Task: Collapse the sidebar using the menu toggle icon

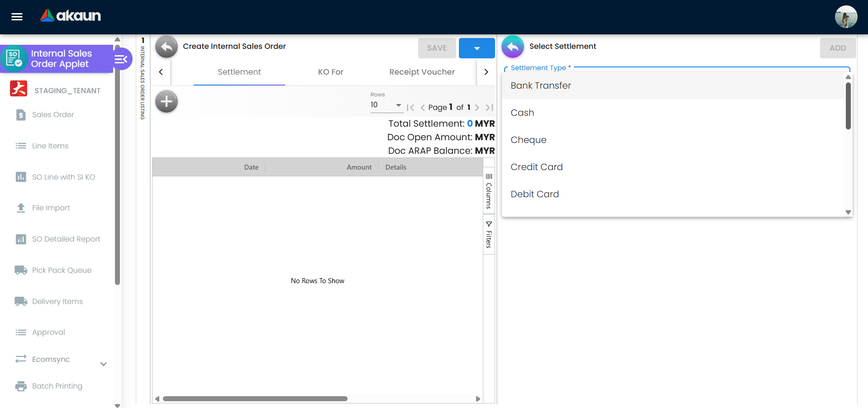Action: pos(121,59)
